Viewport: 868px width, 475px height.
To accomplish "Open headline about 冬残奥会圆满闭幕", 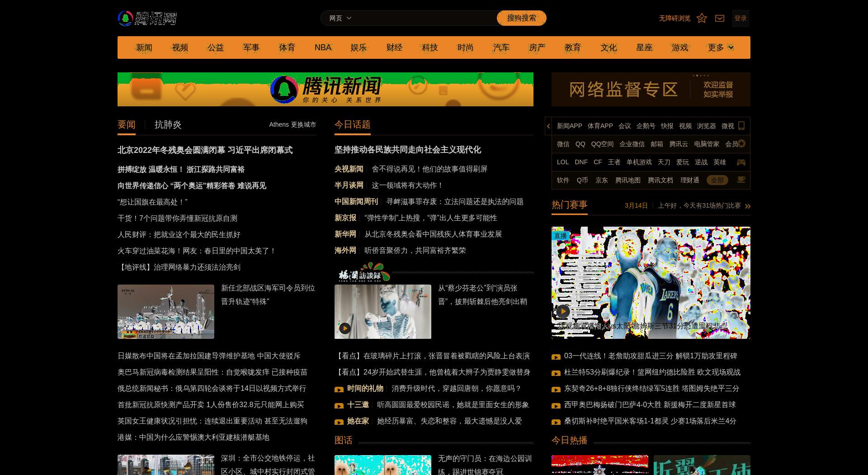I will click(205, 150).
